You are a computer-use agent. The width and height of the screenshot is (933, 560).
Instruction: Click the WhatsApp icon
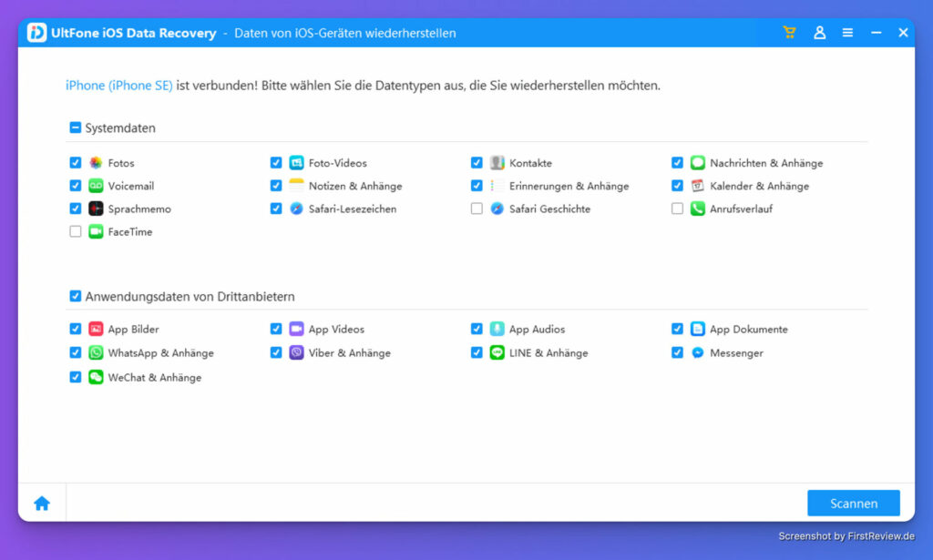[96, 352]
